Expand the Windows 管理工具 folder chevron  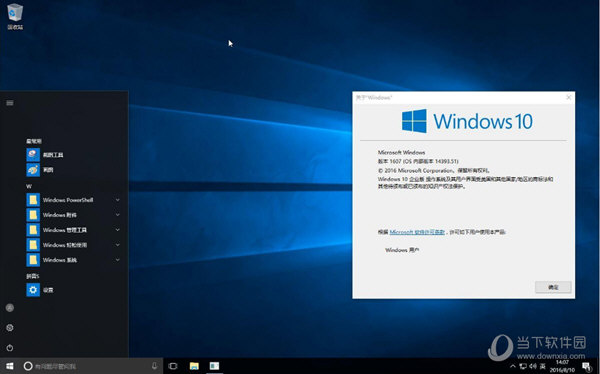117,230
